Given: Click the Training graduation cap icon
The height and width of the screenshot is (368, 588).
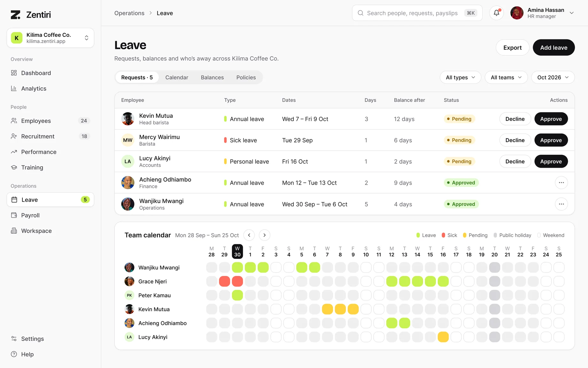Looking at the screenshot, I should point(14,167).
